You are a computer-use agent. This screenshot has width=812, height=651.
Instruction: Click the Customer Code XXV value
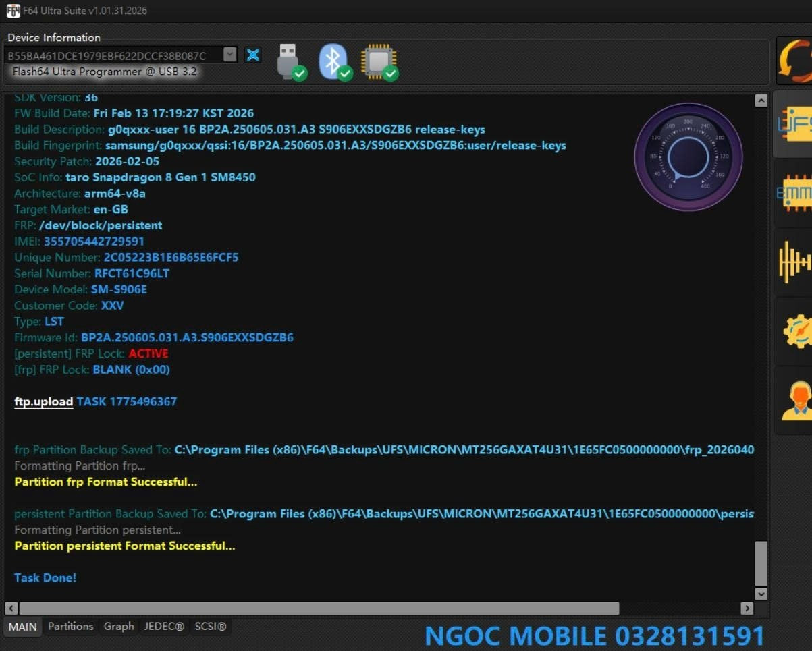point(113,306)
